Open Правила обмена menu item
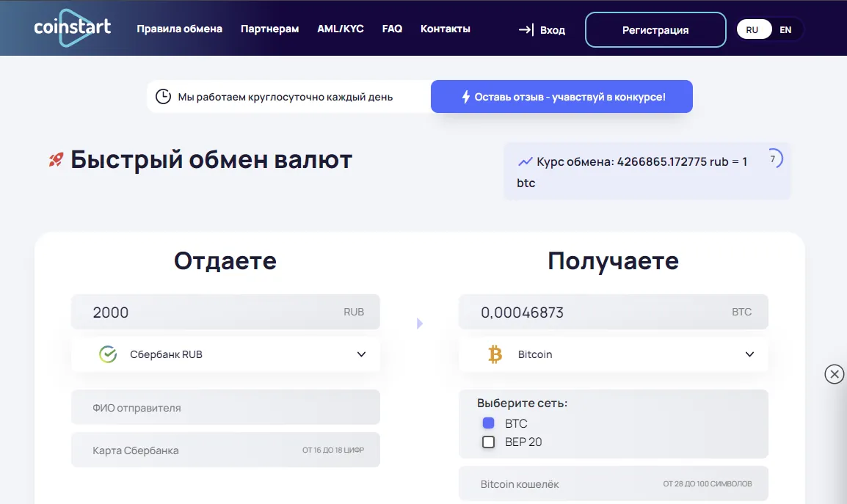 179,29
